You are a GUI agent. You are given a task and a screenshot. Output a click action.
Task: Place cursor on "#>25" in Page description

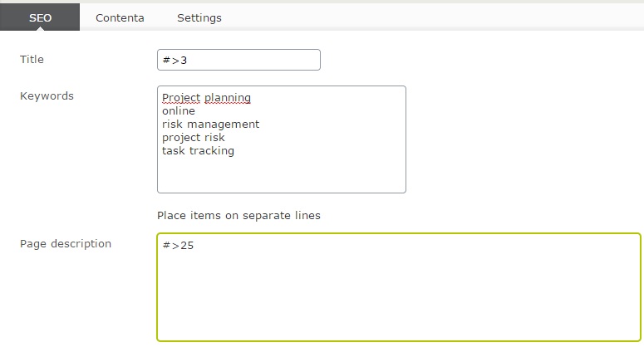[x=178, y=246]
